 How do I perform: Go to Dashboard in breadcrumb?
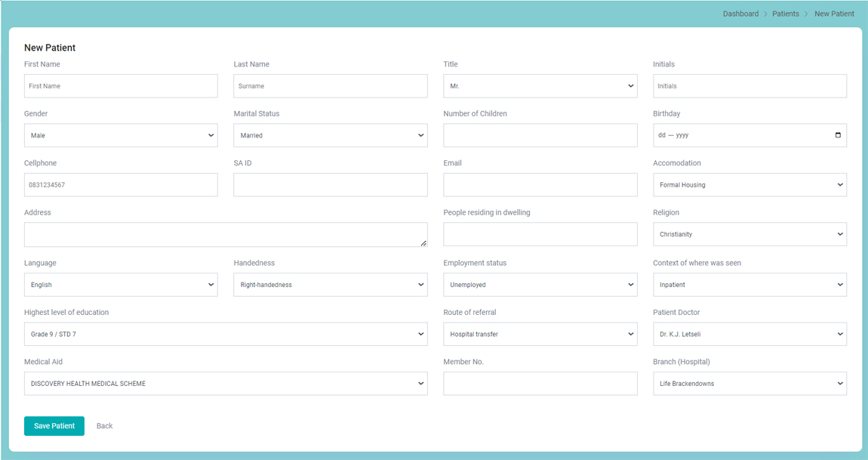click(740, 14)
